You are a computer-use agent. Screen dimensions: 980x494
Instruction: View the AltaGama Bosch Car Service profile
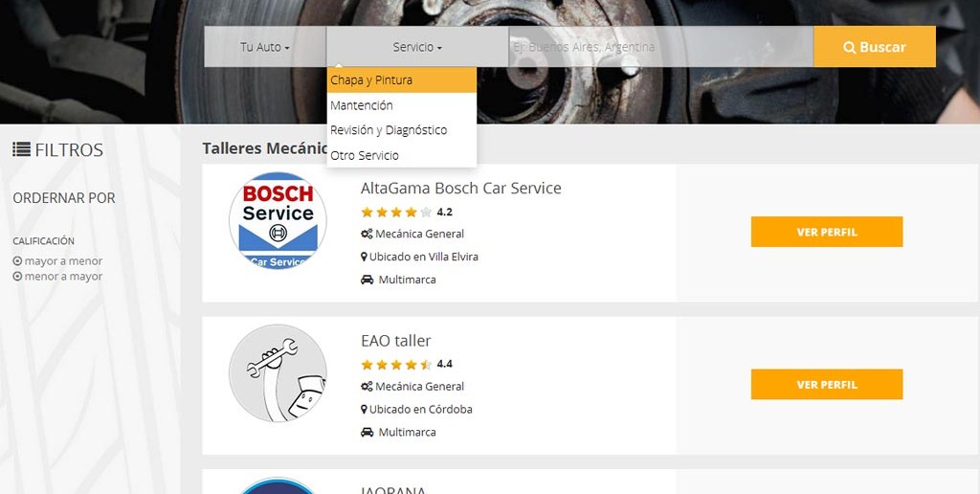[826, 232]
